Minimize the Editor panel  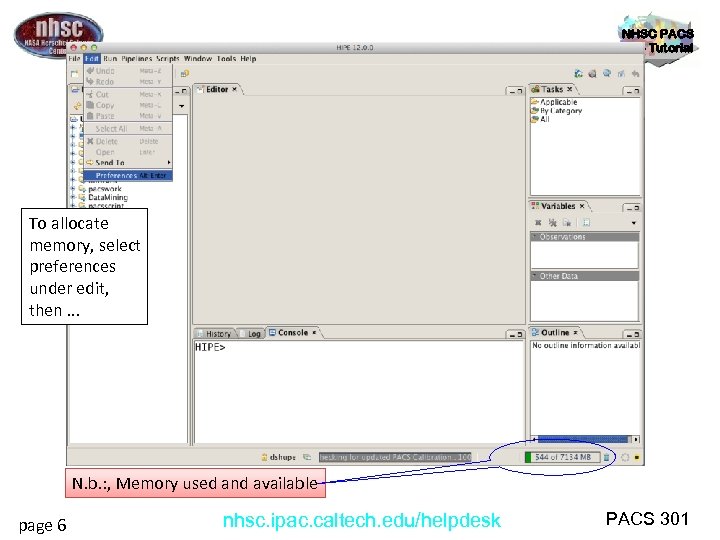[x=512, y=91]
